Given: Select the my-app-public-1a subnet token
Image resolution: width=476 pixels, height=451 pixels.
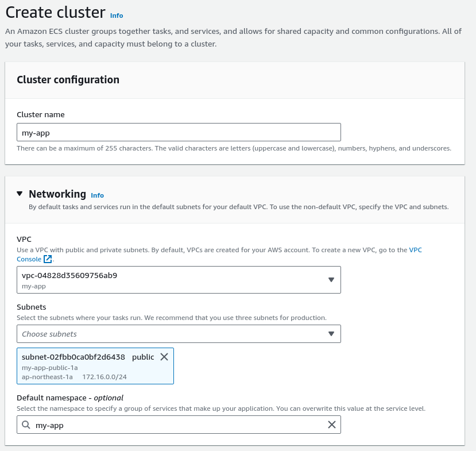Looking at the screenshot, I should pos(95,366).
